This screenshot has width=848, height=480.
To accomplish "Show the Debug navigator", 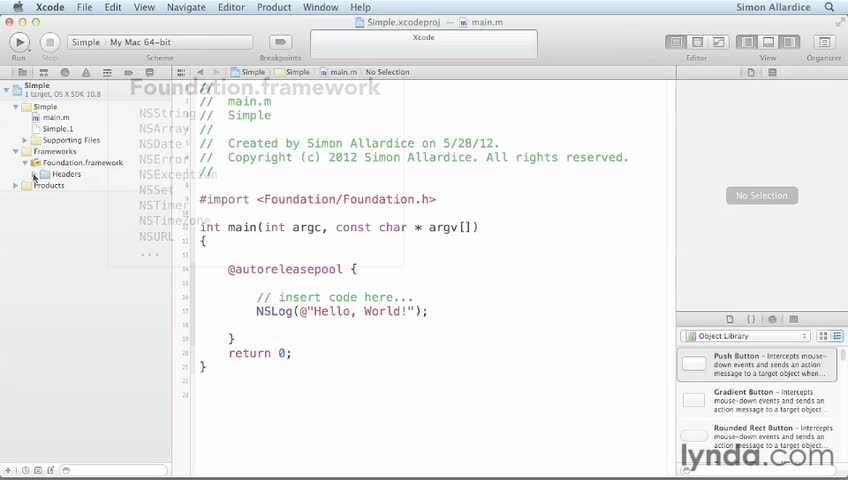I will 107,72.
